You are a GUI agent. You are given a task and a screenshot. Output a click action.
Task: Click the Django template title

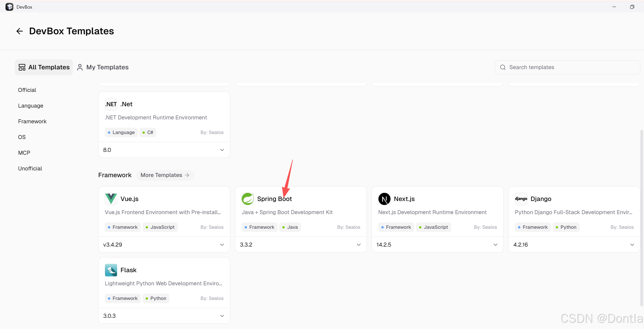541,199
